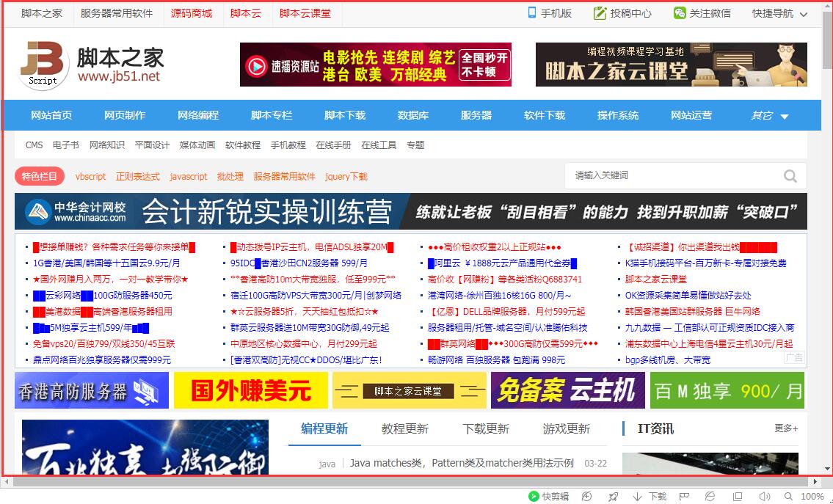Open 脚本专栏 nav item
Viewport: 833px width, 504px height.
[x=272, y=115]
